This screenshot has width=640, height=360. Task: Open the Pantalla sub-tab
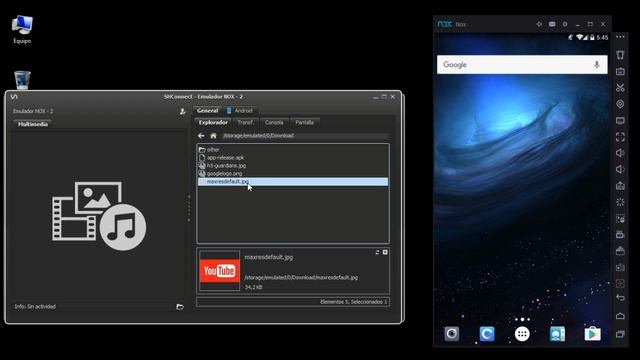pyautogui.click(x=304, y=122)
